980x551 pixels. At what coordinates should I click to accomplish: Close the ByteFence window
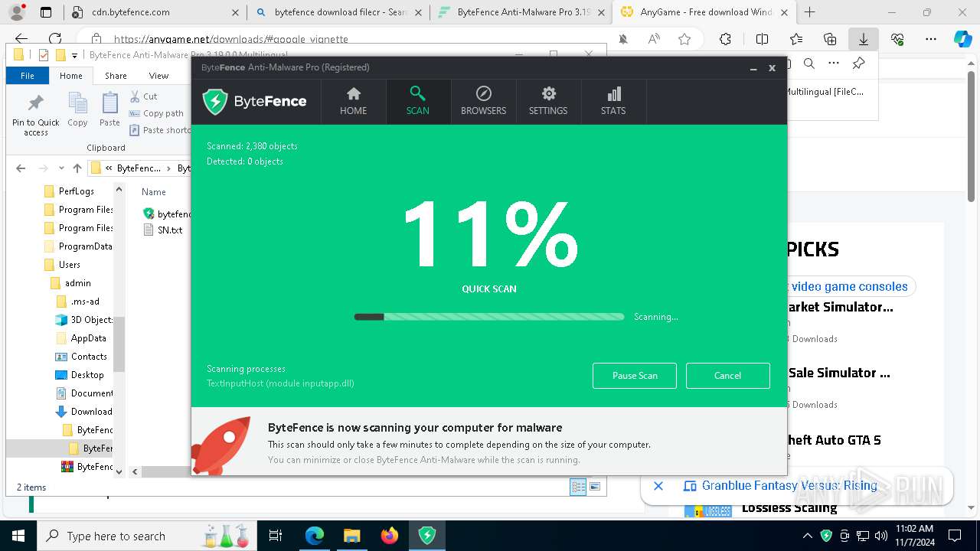tap(772, 68)
